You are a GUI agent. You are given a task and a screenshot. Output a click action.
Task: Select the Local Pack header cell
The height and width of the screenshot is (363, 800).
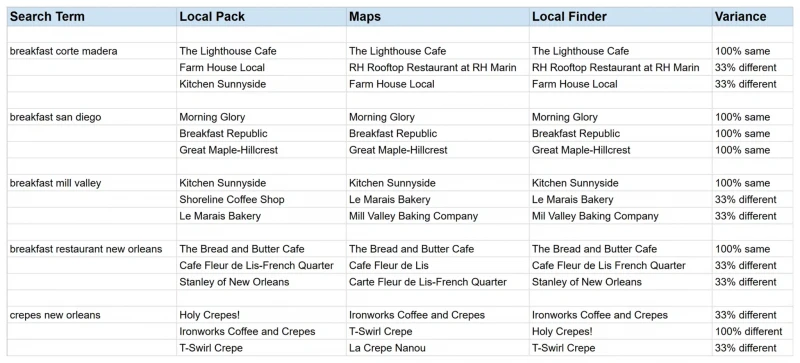[261, 17]
